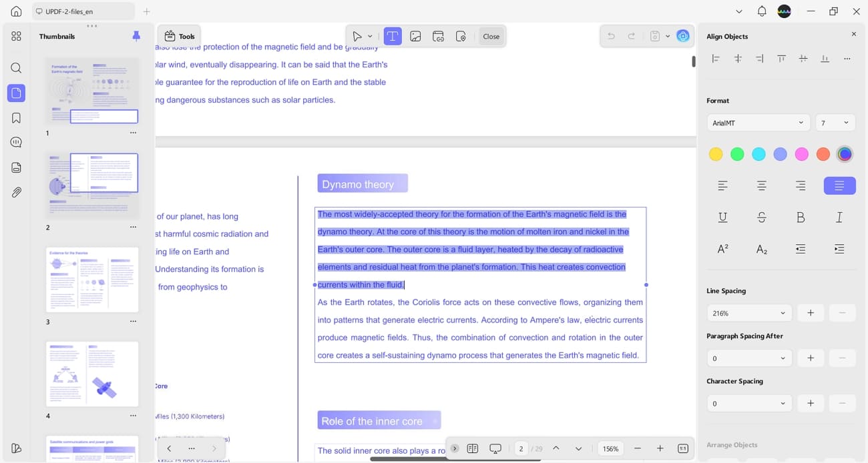Select the Text editing tool in the toolbar
The image size is (868, 463).
(x=392, y=36)
